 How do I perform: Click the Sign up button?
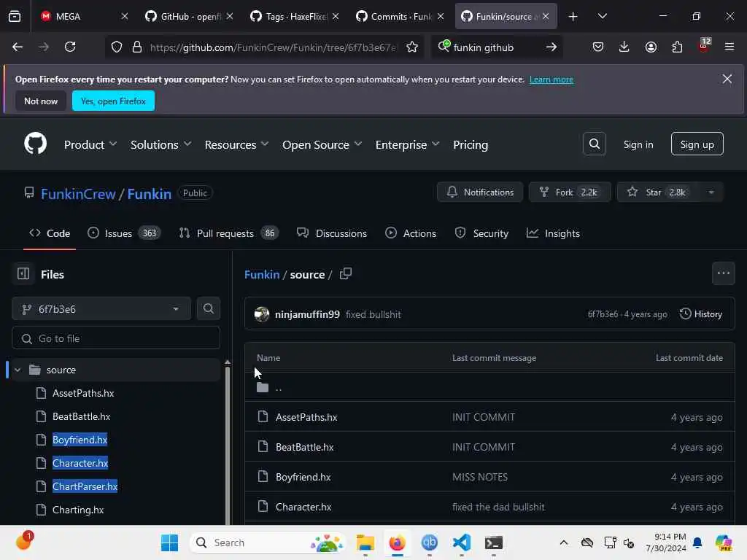coord(697,144)
